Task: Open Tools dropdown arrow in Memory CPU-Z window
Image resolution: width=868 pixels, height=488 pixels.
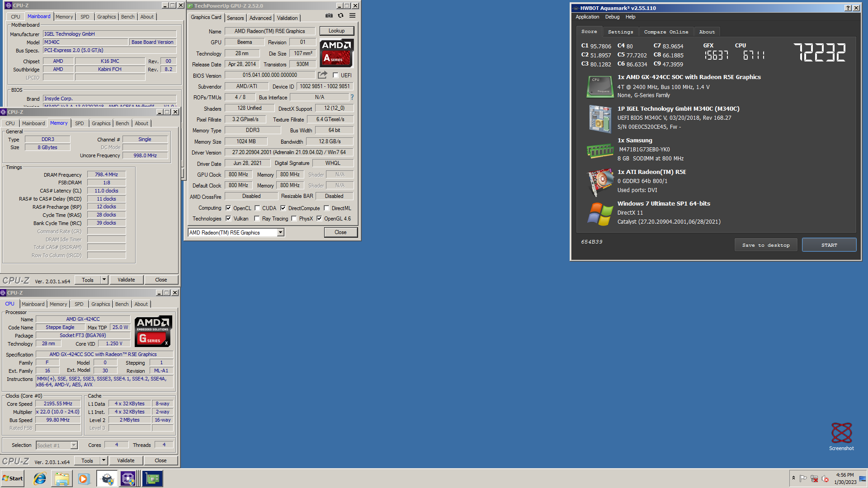Action: click(x=104, y=280)
